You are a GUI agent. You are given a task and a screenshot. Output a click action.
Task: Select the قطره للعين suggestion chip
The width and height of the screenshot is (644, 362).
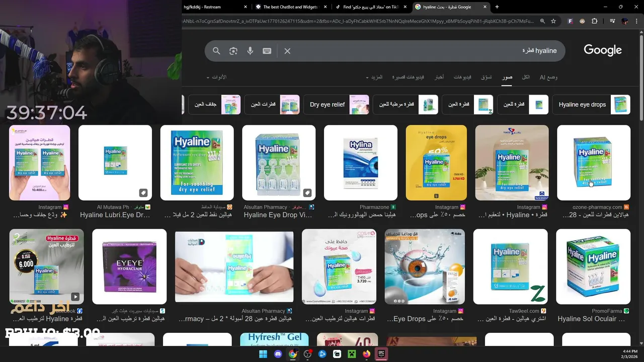pyautogui.click(x=523, y=105)
